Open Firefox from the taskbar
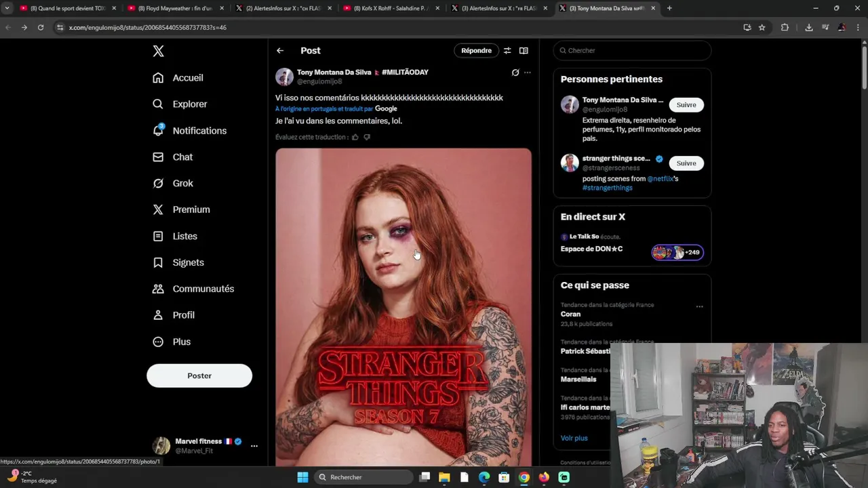 pyautogui.click(x=544, y=477)
